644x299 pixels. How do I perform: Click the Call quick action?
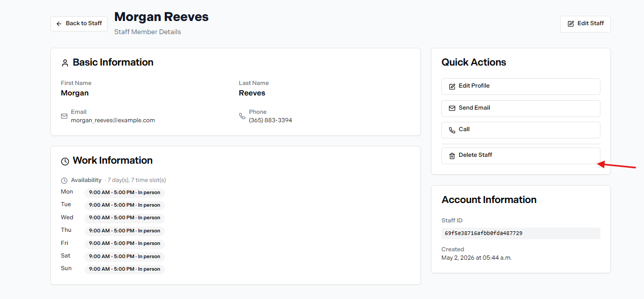pyautogui.click(x=521, y=130)
